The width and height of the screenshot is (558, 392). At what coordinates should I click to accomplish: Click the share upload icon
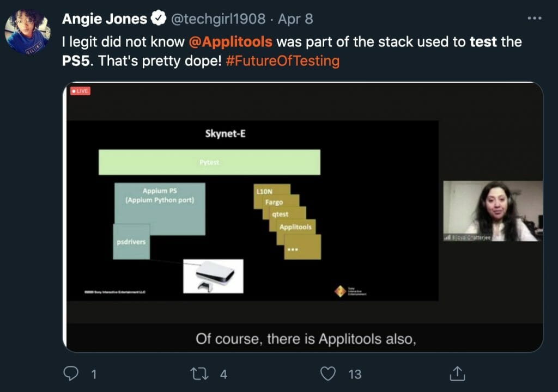coord(457,373)
